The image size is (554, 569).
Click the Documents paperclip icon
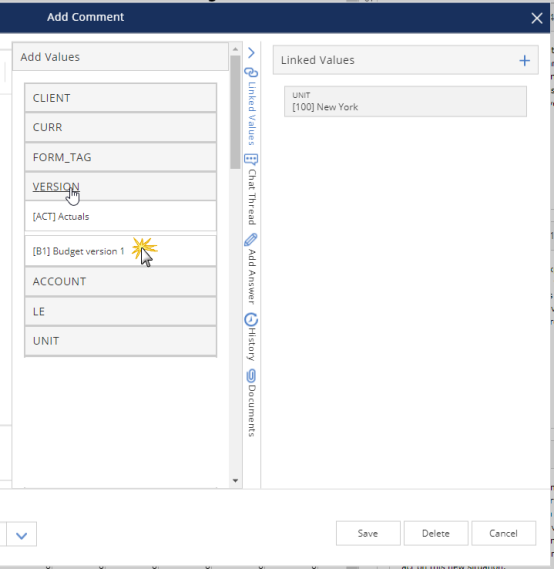(251, 376)
